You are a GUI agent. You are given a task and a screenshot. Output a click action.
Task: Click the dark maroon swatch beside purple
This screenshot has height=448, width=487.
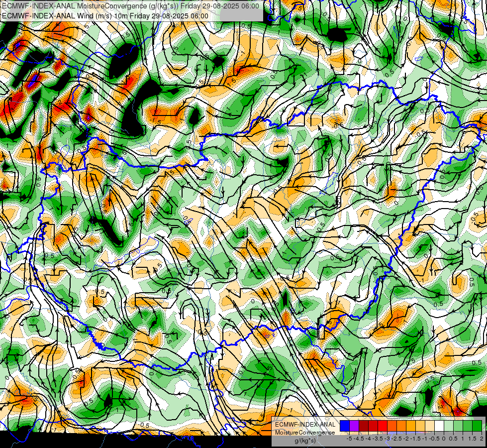pyautogui.click(x=364, y=426)
